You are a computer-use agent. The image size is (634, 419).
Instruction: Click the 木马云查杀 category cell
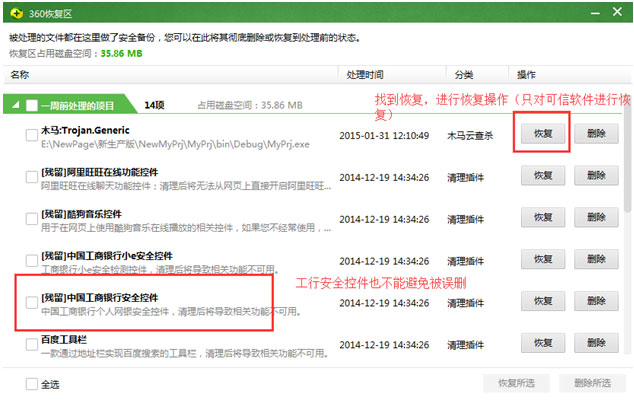click(x=470, y=135)
